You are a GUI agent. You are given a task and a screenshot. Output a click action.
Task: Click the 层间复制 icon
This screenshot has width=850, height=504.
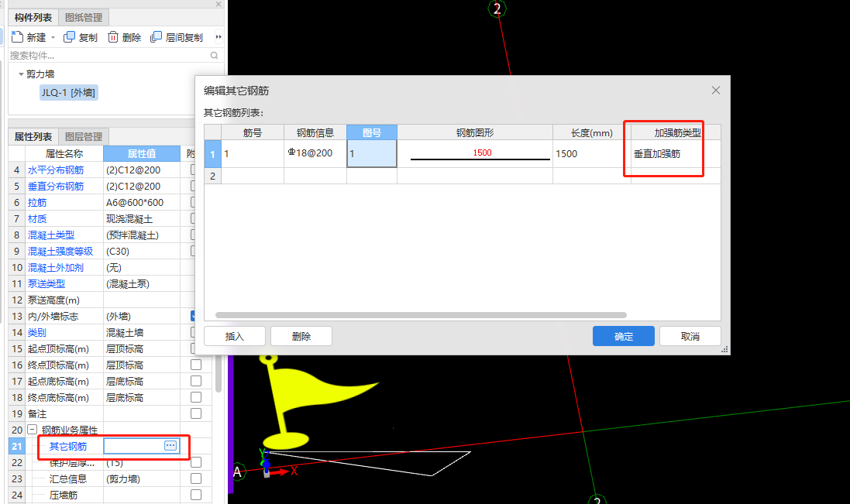156,37
